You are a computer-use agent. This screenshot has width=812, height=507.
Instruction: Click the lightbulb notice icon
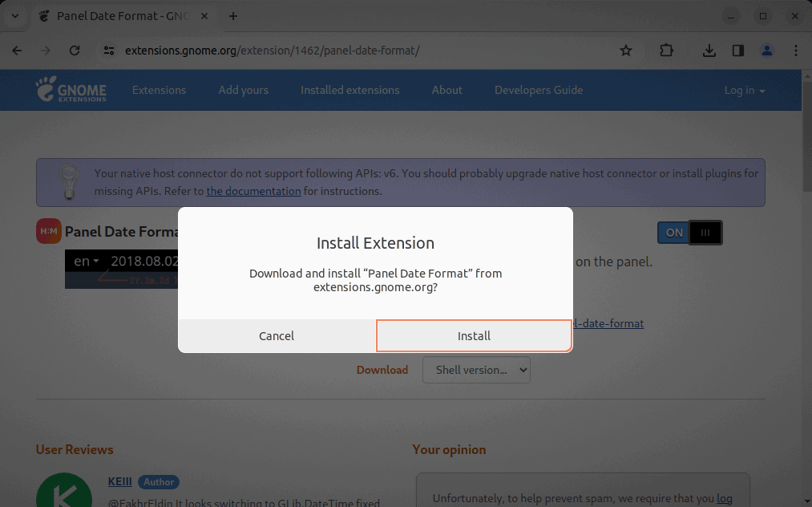[69, 182]
